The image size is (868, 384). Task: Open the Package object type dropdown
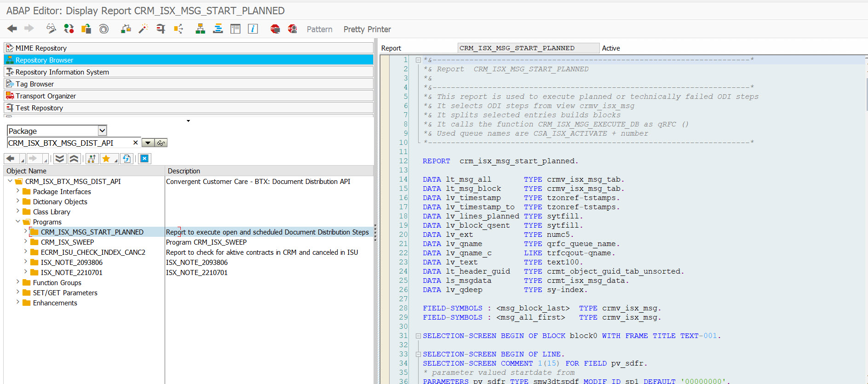tap(102, 131)
